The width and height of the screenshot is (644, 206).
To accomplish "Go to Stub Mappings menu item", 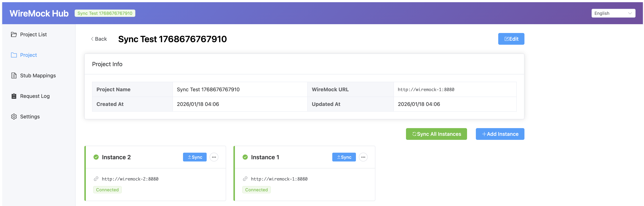I will click(x=38, y=76).
